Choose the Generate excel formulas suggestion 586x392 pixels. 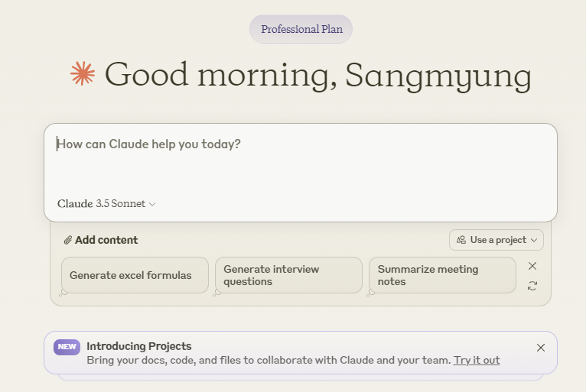click(x=135, y=275)
